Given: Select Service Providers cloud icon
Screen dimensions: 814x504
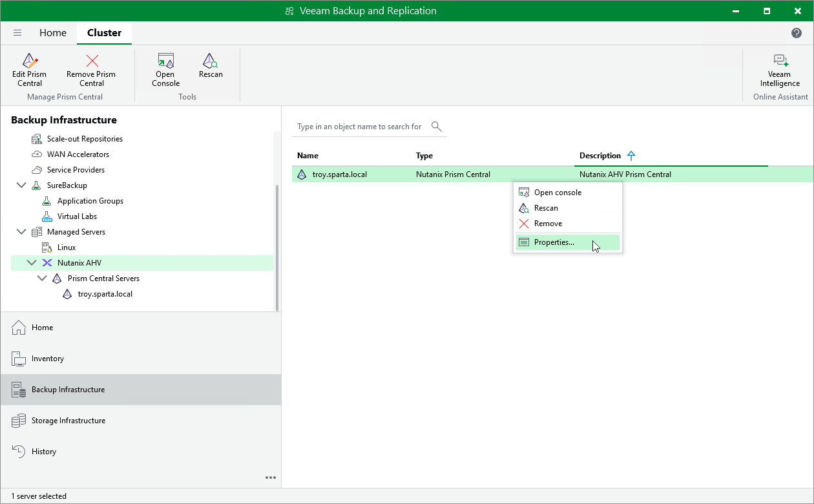Looking at the screenshot, I should coord(37,170).
